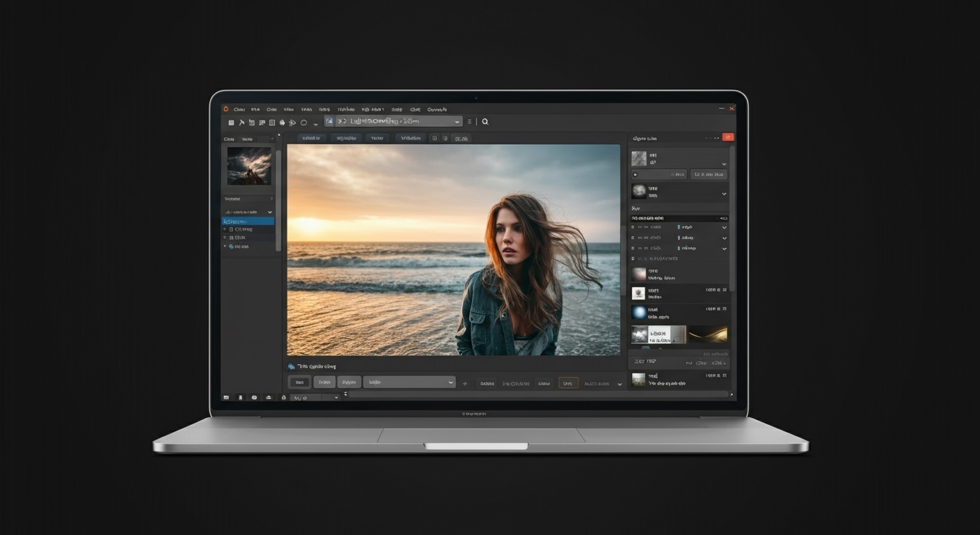Select the arrow selection tool in the toolbar
The width and height of the screenshot is (980, 535).
[242, 122]
